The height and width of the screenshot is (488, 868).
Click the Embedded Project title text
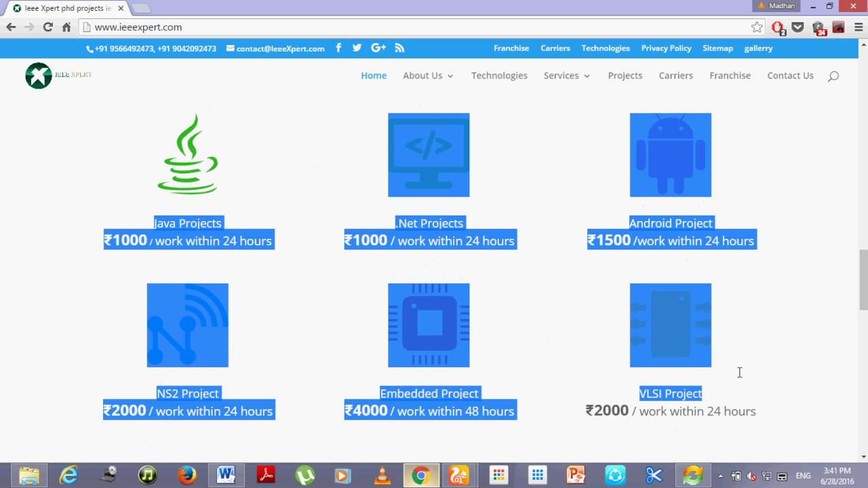pos(429,393)
